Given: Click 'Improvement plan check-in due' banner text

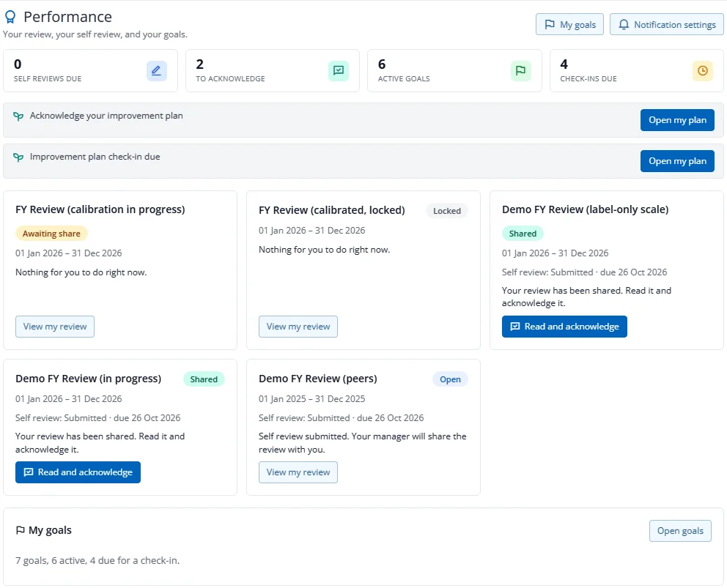Looking at the screenshot, I should tap(95, 157).
